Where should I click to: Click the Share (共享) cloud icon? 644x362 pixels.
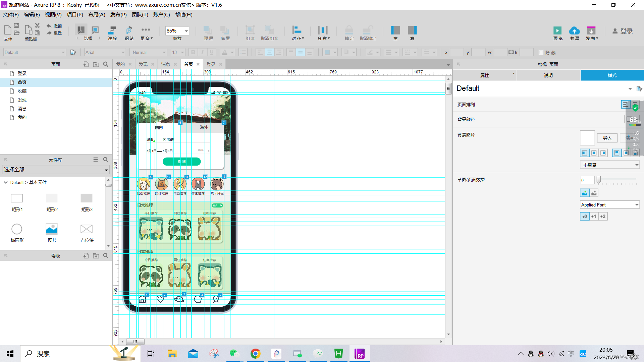pyautogui.click(x=574, y=31)
